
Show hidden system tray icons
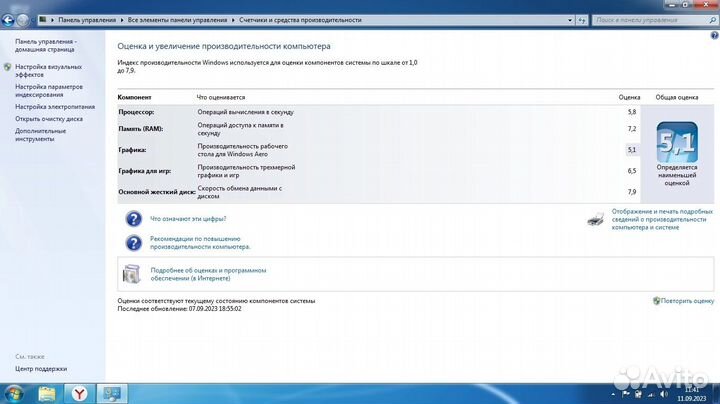[x=611, y=394]
